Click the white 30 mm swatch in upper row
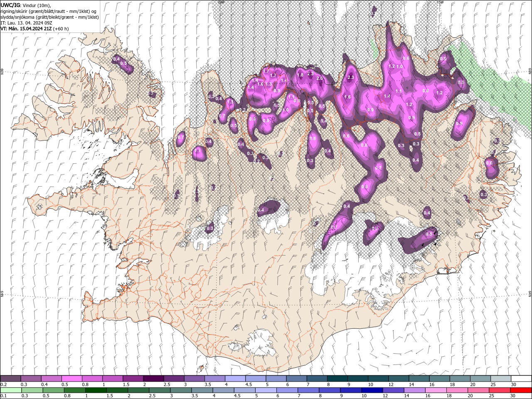Viewport: 532px width, 399px height. coord(521,379)
